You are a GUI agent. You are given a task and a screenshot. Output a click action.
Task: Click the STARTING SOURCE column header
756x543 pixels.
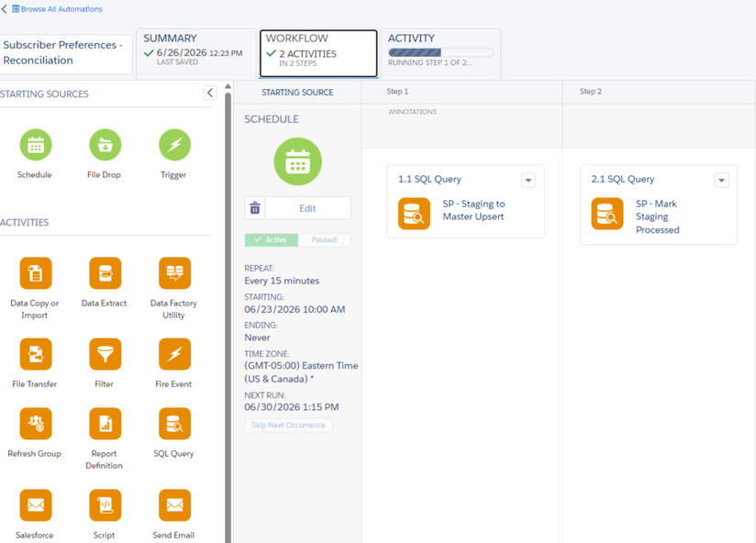pos(297,93)
